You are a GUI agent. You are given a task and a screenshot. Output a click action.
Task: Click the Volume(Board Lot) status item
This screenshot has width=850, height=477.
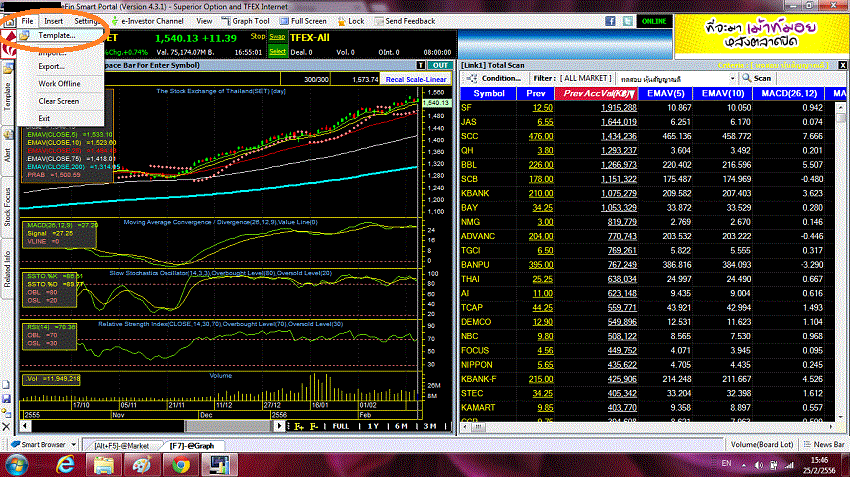click(x=762, y=444)
